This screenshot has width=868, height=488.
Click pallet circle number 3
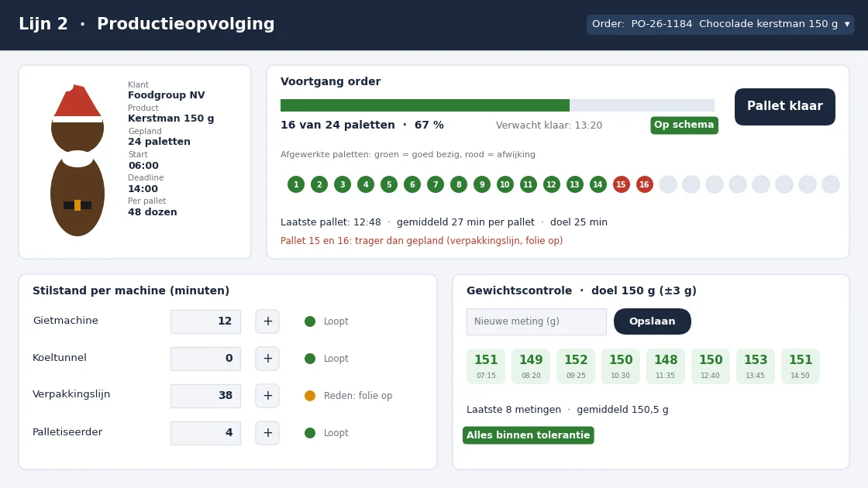click(x=343, y=185)
